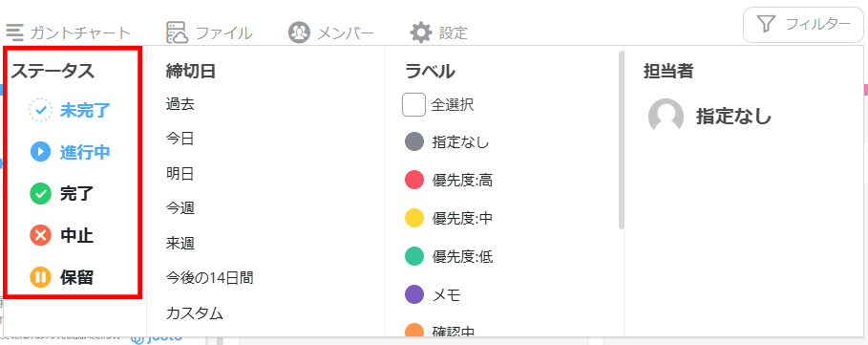Check the 全選択 checkbox
This screenshot has width=868, height=345.
tap(413, 105)
